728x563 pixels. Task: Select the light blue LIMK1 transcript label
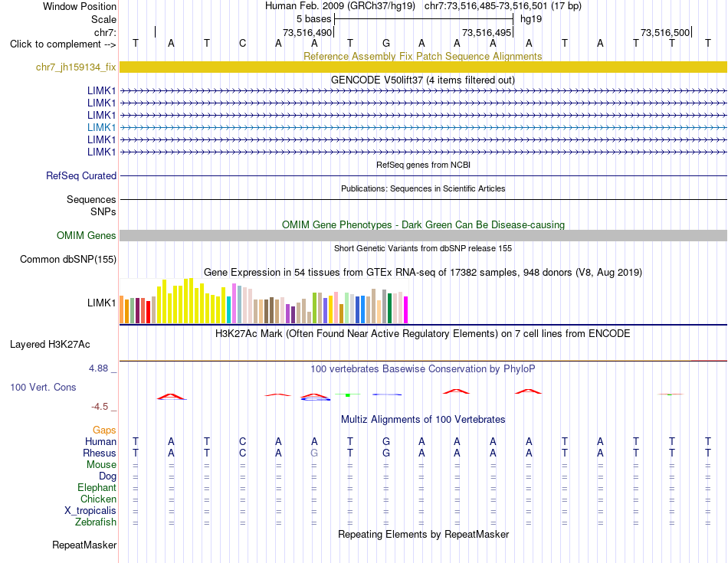coord(101,128)
